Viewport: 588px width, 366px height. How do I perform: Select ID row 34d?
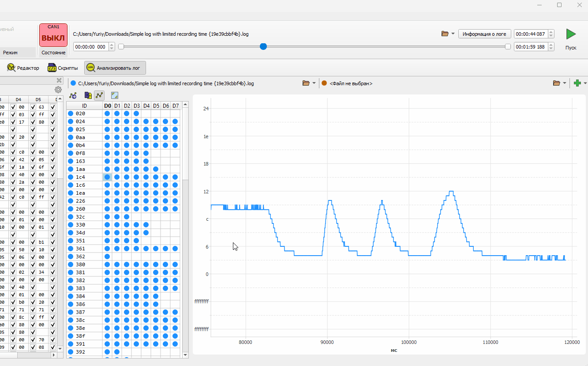tap(84, 233)
